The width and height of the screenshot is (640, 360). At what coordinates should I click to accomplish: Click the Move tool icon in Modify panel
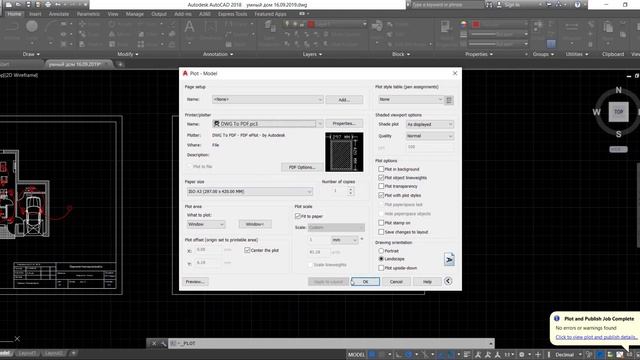point(82,24)
